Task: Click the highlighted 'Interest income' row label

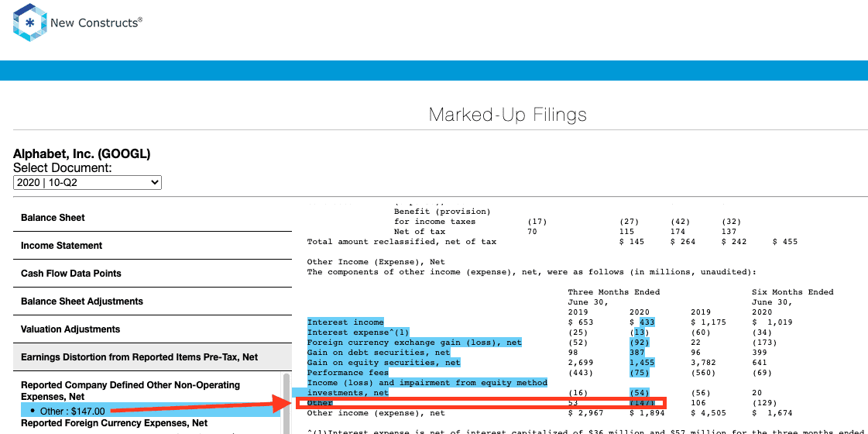Action: pyautogui.click(x=345, y=322)
